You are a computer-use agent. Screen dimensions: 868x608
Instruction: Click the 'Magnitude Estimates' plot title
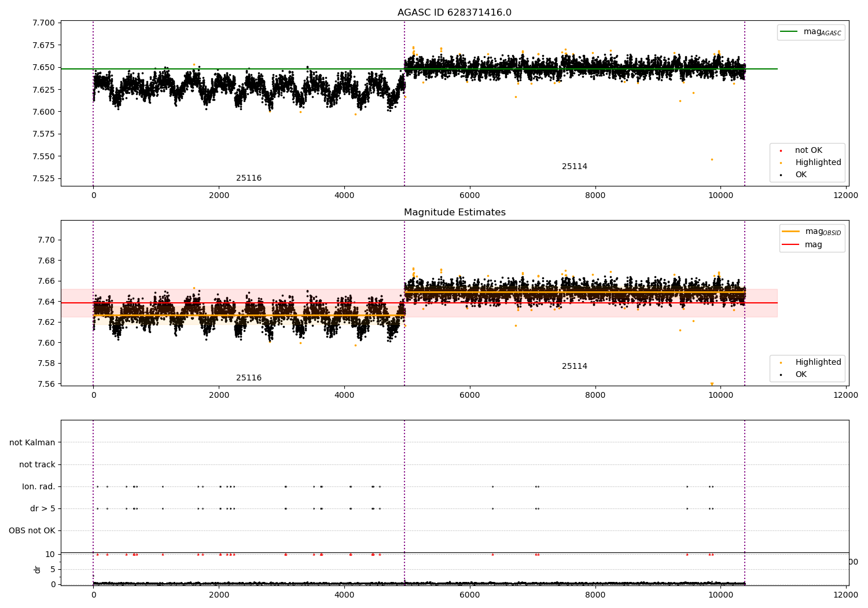(454, 213)
